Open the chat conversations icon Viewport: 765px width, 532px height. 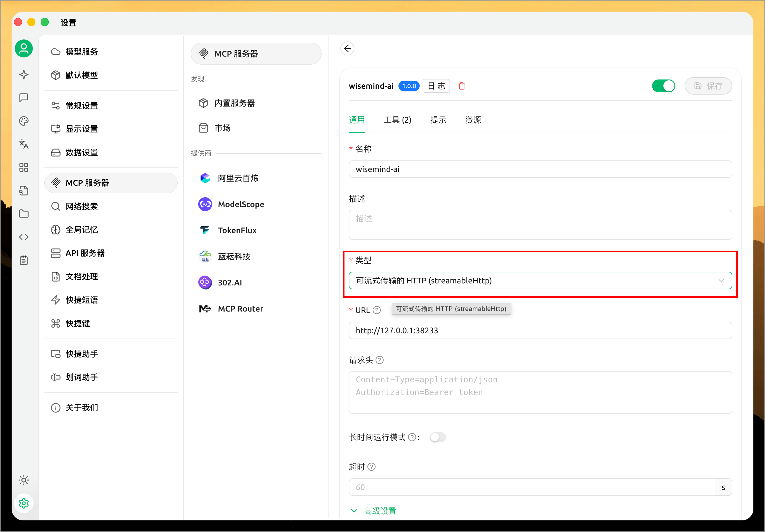[x=24, y=97]
